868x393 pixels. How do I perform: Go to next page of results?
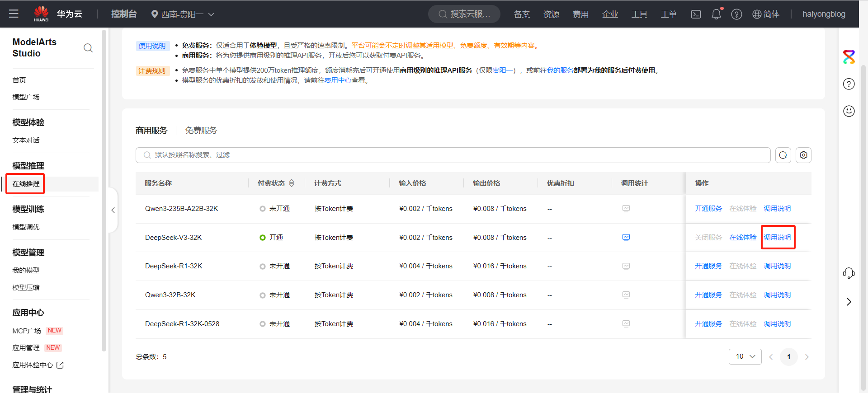pyautogui.click(x=807, y=357)
